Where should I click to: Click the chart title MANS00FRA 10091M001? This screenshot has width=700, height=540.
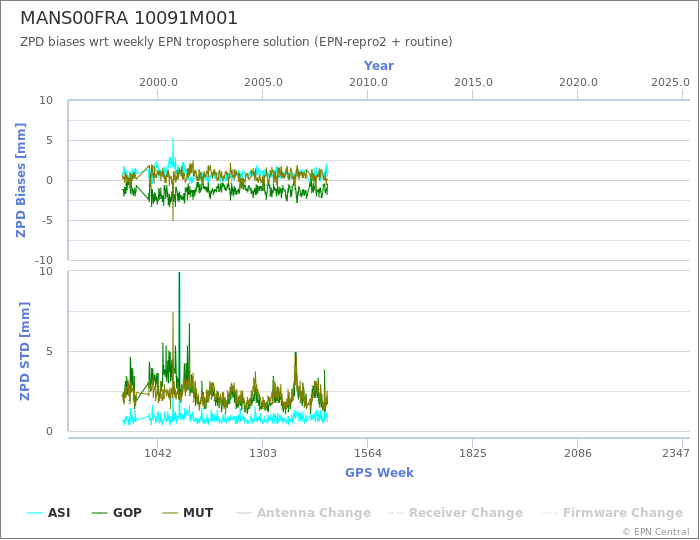coord(129,18)
